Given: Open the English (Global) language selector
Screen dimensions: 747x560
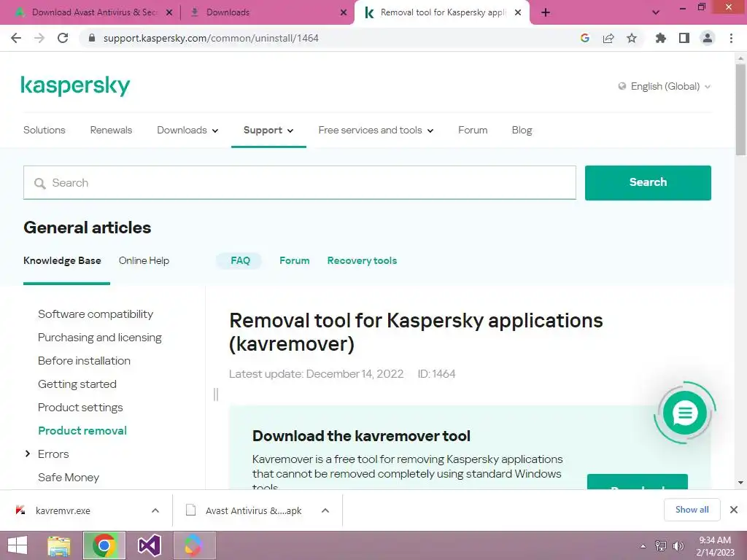Looking at the screenshot, I should 665,86.
